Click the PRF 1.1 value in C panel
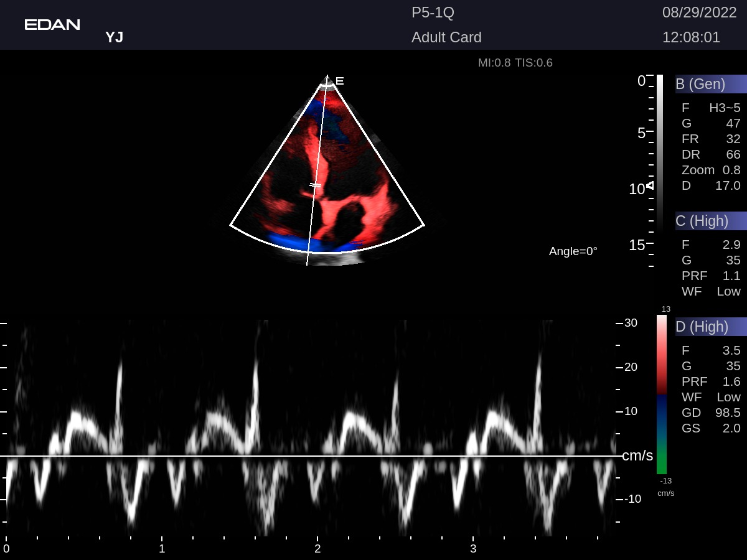Screen dimensions: 747x560 710,276
